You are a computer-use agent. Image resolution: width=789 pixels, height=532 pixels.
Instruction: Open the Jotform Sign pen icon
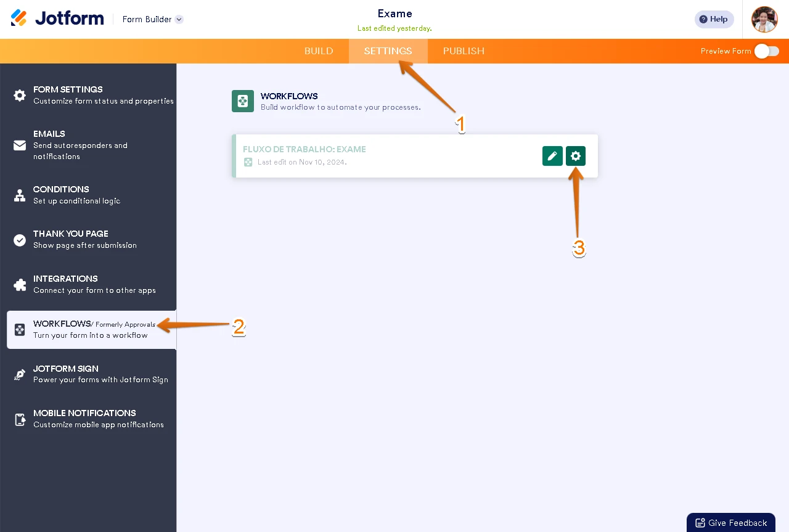20,374
